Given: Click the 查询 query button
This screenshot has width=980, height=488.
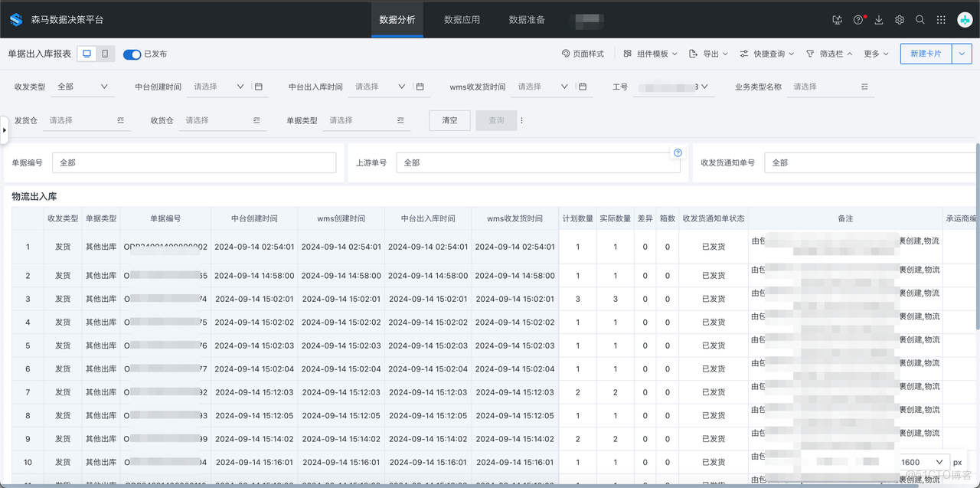Looking at the screenshot, I should coord(496,120).
